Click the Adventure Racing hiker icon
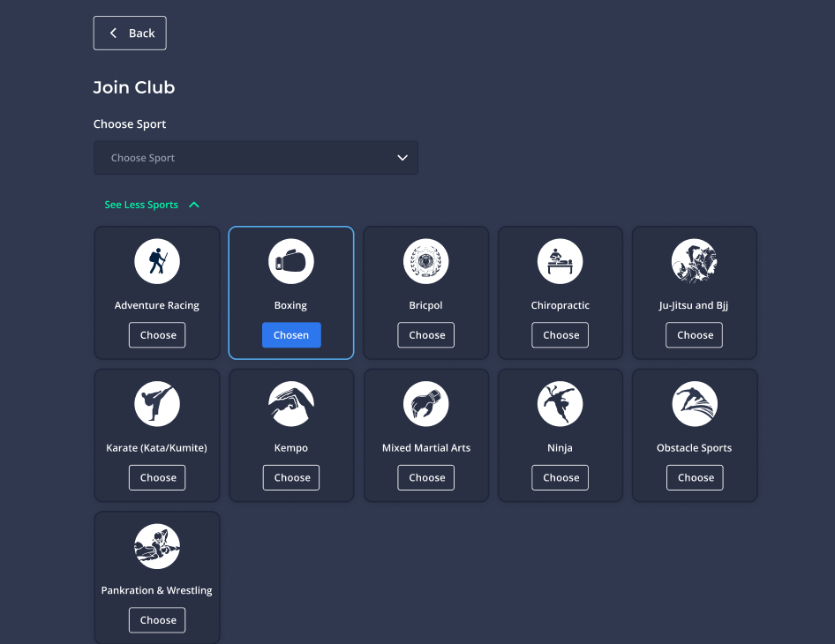 [x=157, y=261]
